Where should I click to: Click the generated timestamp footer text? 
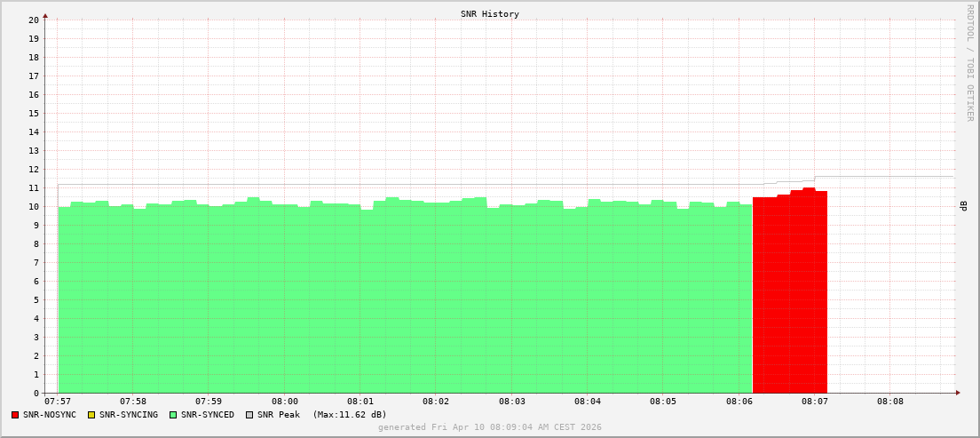[x=490, y=427]
